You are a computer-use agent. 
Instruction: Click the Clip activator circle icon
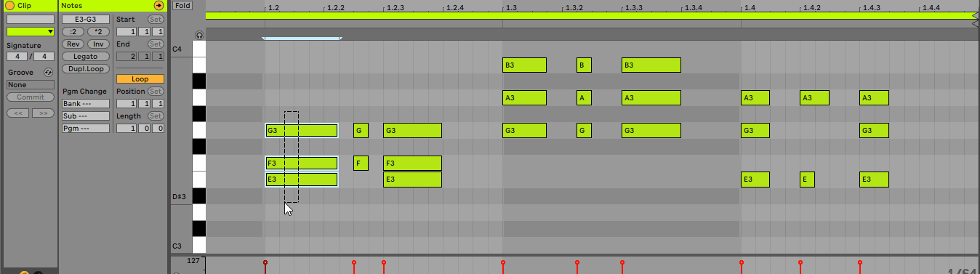pyautogui.click(x=10, y=5)
